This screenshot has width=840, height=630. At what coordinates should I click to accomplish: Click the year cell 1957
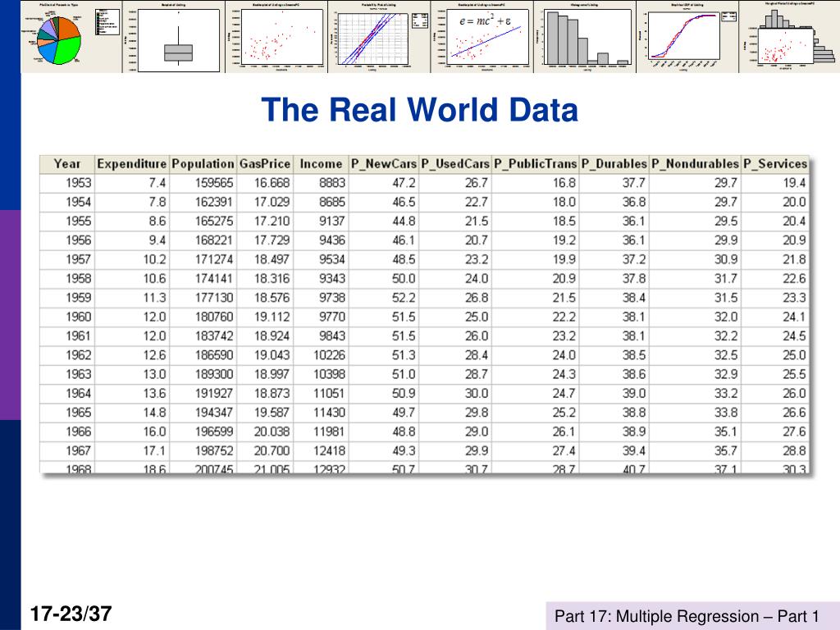[78, 260]
